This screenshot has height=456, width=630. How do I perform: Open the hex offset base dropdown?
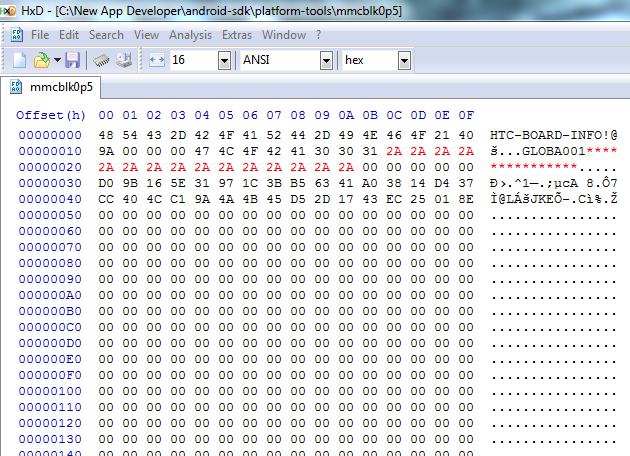coord(404,61)
